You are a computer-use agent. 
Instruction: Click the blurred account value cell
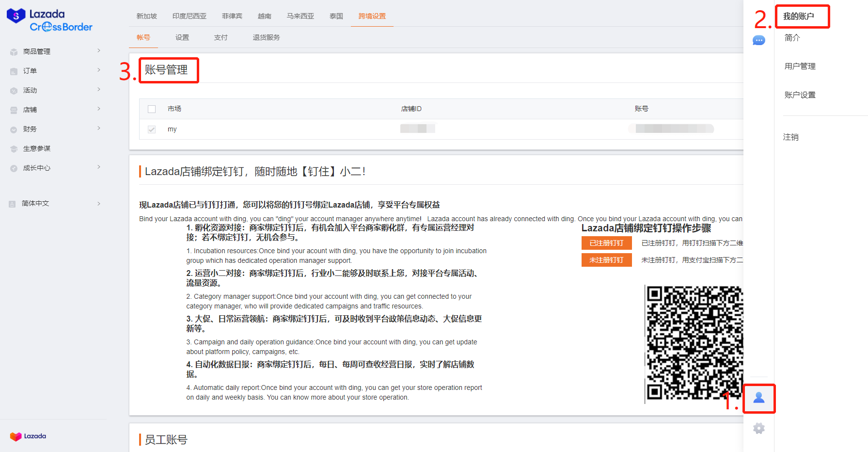click(x=671, y=129)
